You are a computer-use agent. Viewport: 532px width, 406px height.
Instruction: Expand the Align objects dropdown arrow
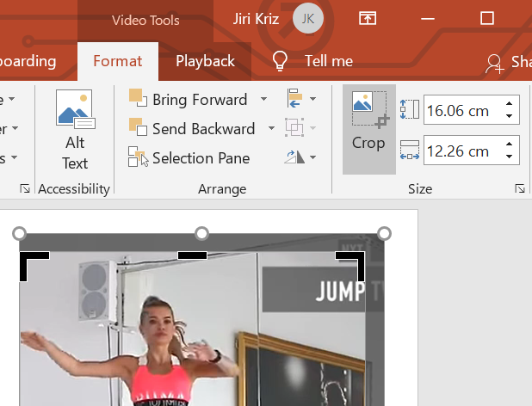tap(313, 99)
